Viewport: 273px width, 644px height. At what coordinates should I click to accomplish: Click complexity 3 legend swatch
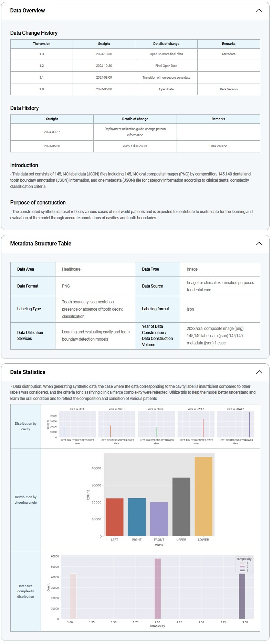(x=242, y=571)
